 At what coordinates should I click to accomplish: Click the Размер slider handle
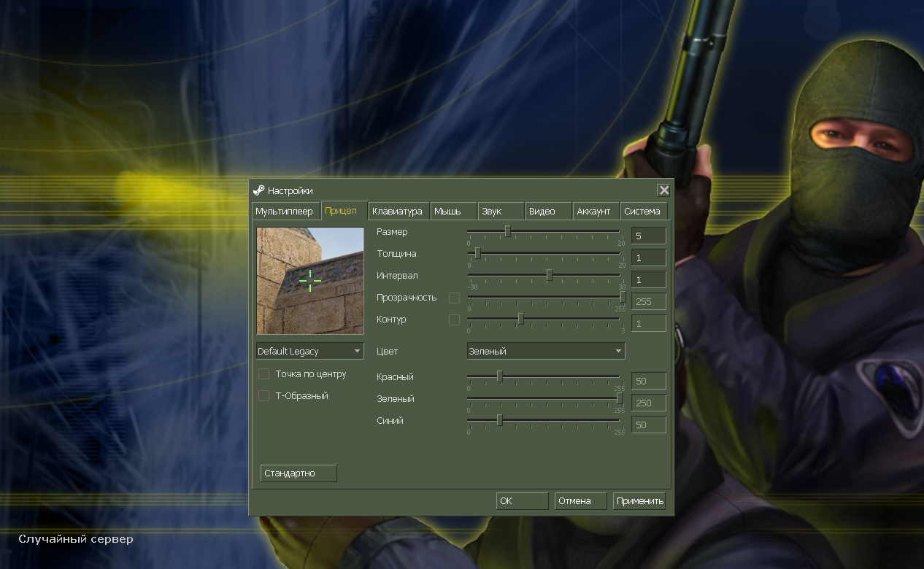[x=507, y=232]
